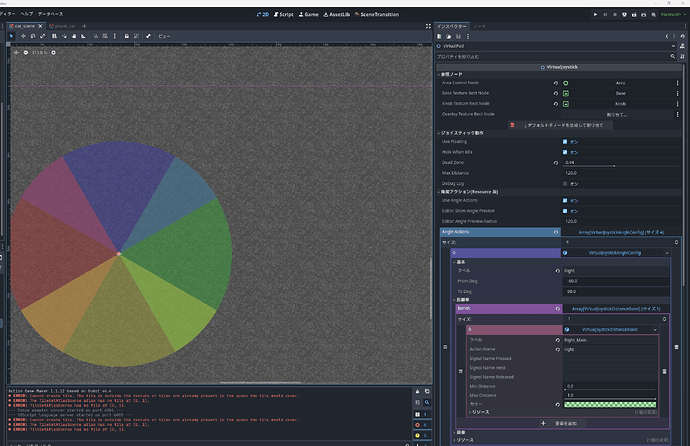Open the VirtualJoystickDistanceBand resource dropdown
Screen dimensions: 690x446
point(656,329)
